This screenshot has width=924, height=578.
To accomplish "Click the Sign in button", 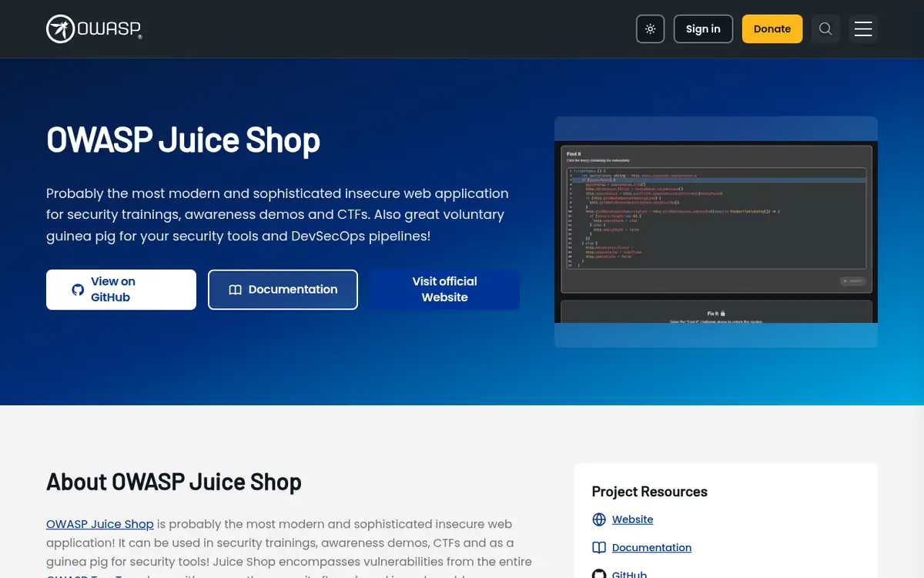I will point(703,29).
